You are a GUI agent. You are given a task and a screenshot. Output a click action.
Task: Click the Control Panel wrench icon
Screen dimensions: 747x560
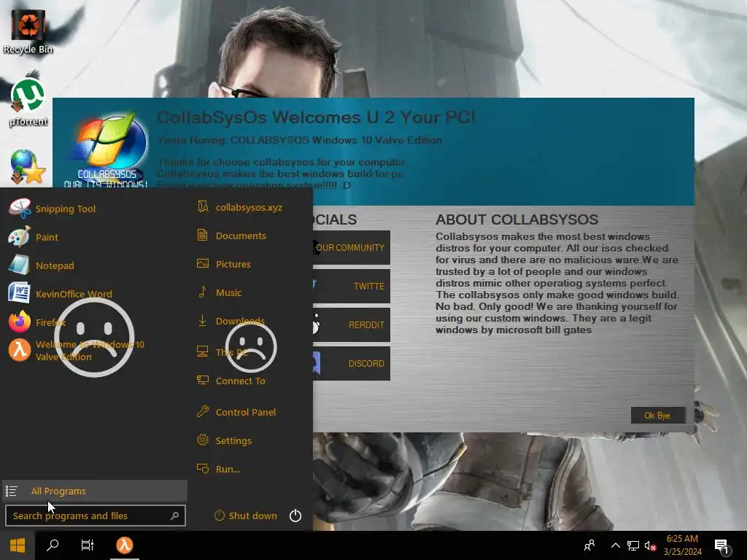[203, 411]
